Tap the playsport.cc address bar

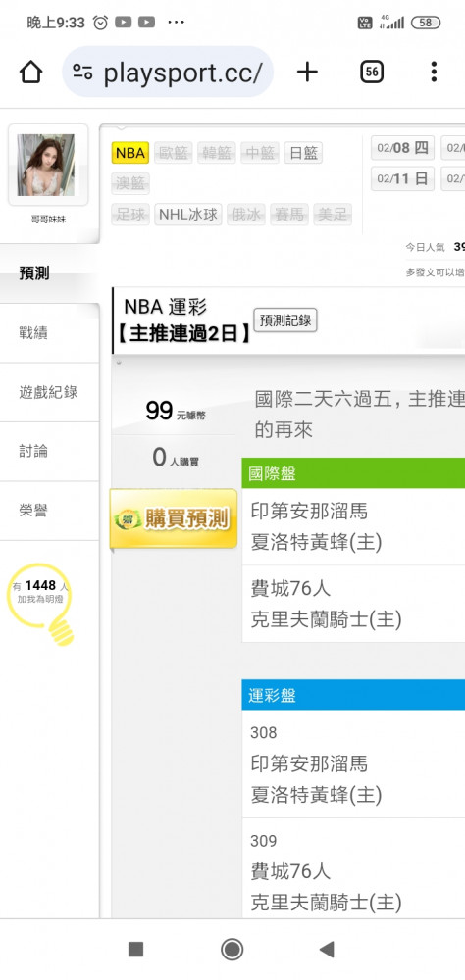tap(168, 72)
